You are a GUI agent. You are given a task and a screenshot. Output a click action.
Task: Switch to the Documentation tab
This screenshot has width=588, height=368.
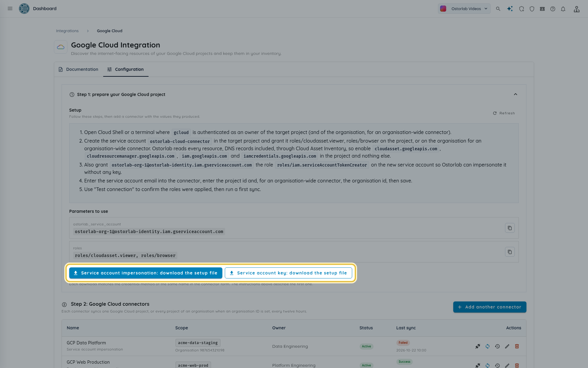[x=78, y=69]
